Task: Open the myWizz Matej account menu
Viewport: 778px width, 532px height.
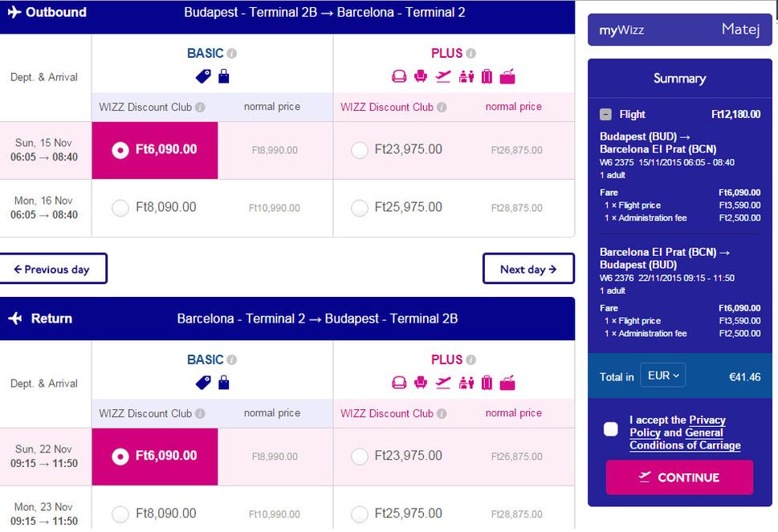Action: pos(679,30)
